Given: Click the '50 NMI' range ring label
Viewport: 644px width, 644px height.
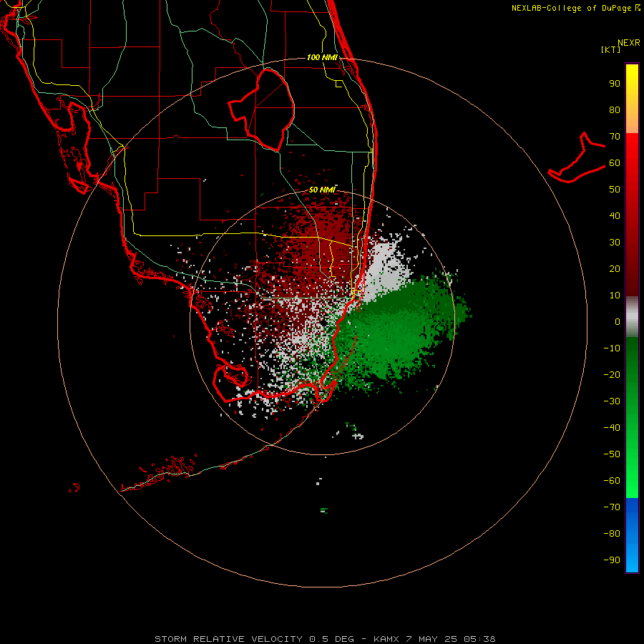Looking at the screenshot, I should pyautogui.click(x=322, y=190).
